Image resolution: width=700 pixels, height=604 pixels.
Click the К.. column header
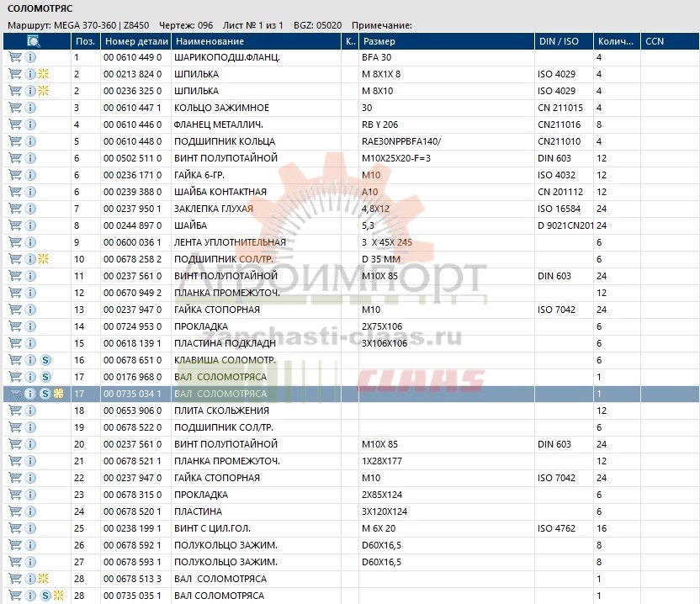[350, 41]
